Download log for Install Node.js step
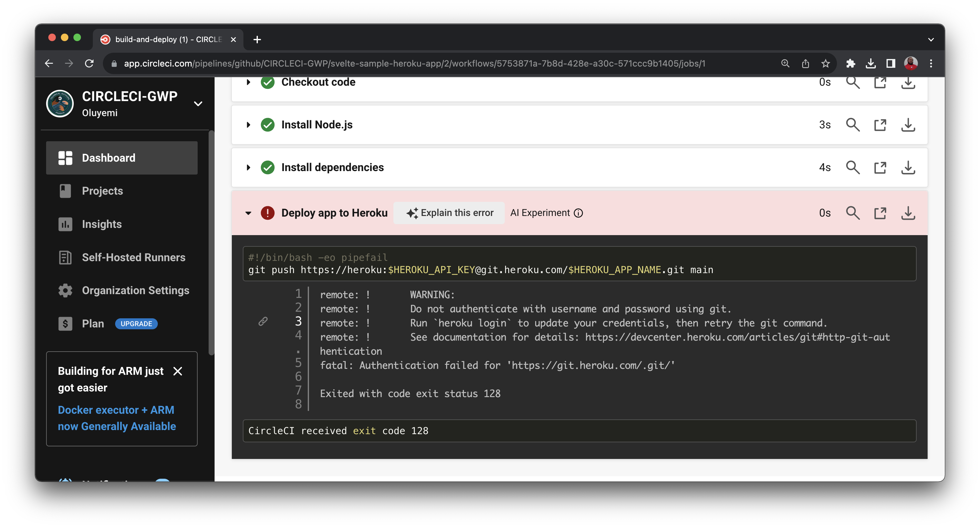 [908, 125]
